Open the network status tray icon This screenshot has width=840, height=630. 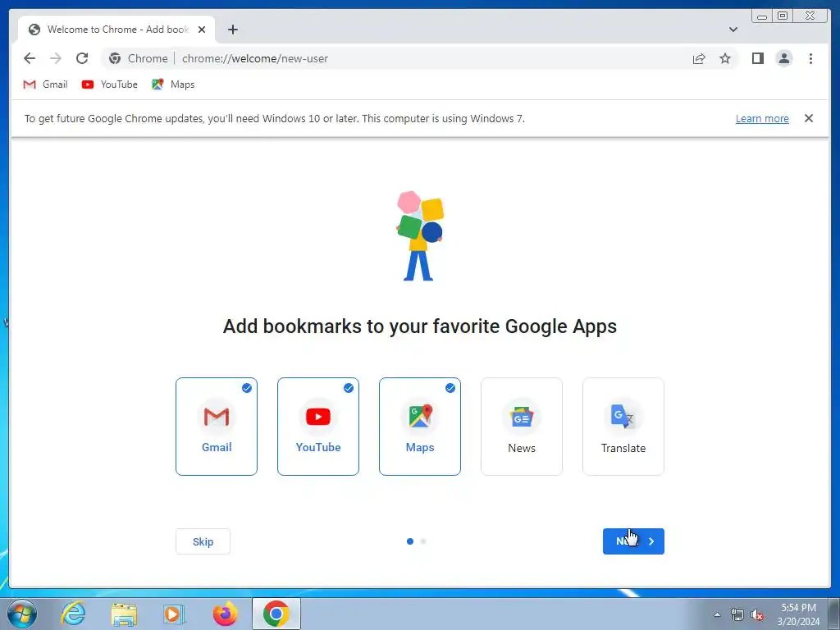pyautogui.click(x=737, y=614)
